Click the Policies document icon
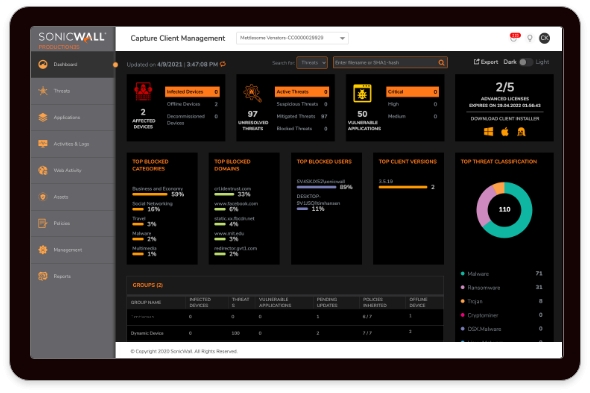The image size is (590, 393). tap(43, 223)
